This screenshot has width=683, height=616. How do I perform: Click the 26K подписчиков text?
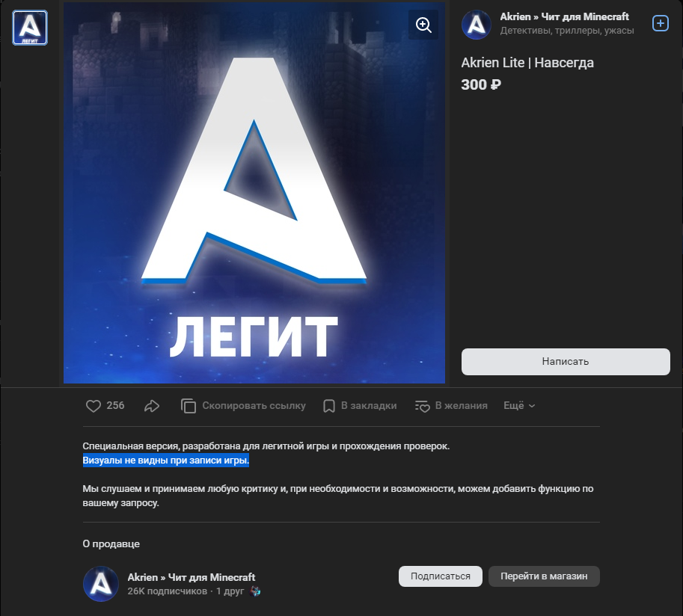tap(168, 591)
